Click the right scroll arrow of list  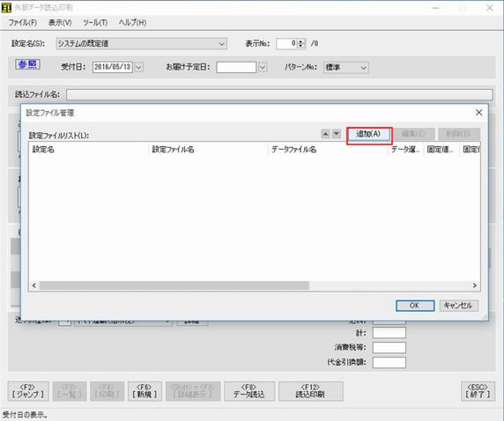click(x=475, y=285)
